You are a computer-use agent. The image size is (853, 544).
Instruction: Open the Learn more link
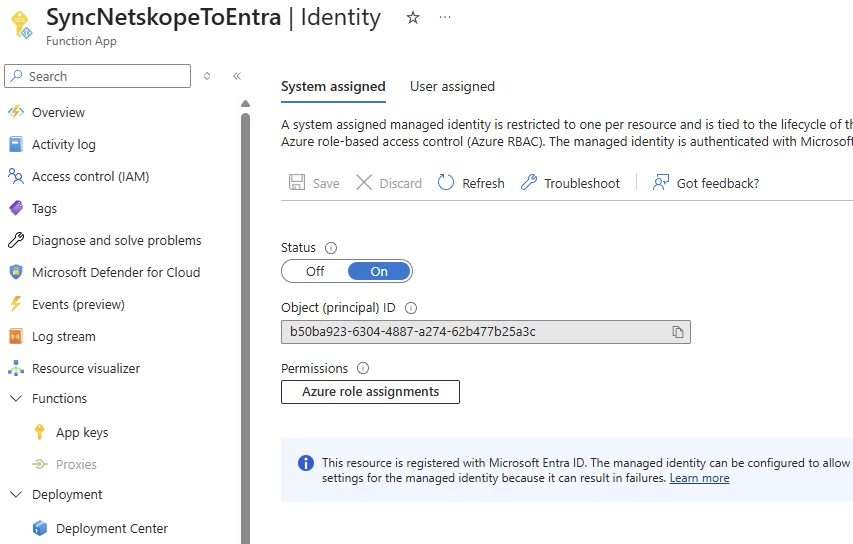(x=699, y=478)
